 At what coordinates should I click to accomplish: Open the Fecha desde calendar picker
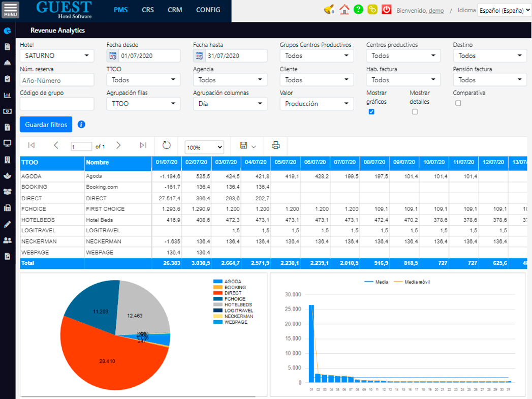tap(113, 55)
